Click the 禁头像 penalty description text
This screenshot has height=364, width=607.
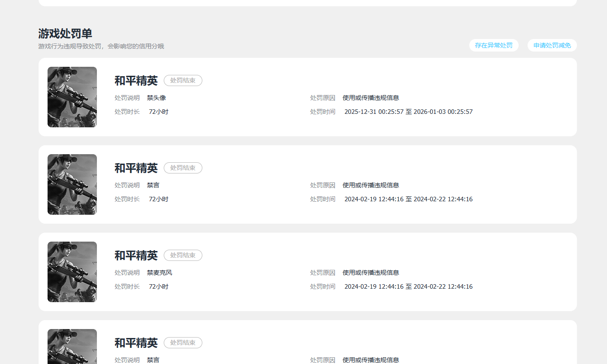pos(157,98)
